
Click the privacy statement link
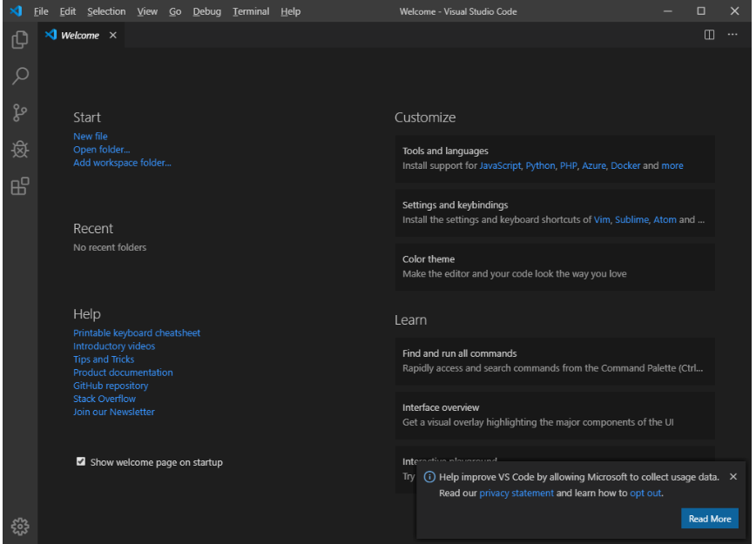point(516,493)
